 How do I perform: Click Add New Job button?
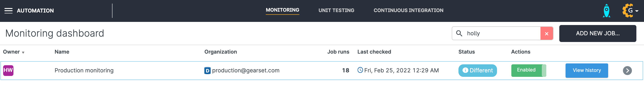coord(597,34)
